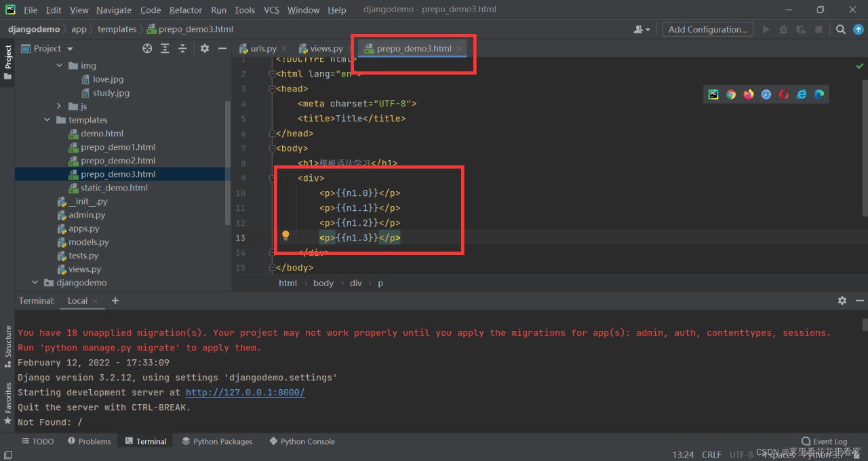Viewport: 868px width, 461px height.
Task: Open the Refactor menu
Action: (186, 10)
